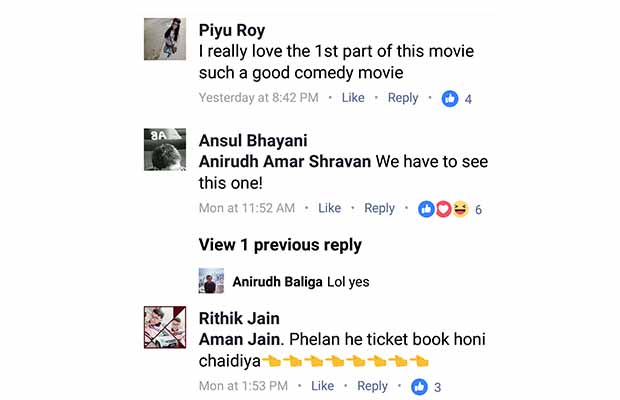Open Ansul Bhayani's profile picture
Viewport: 620px width, 400px height.
click(x=165, y=149)
